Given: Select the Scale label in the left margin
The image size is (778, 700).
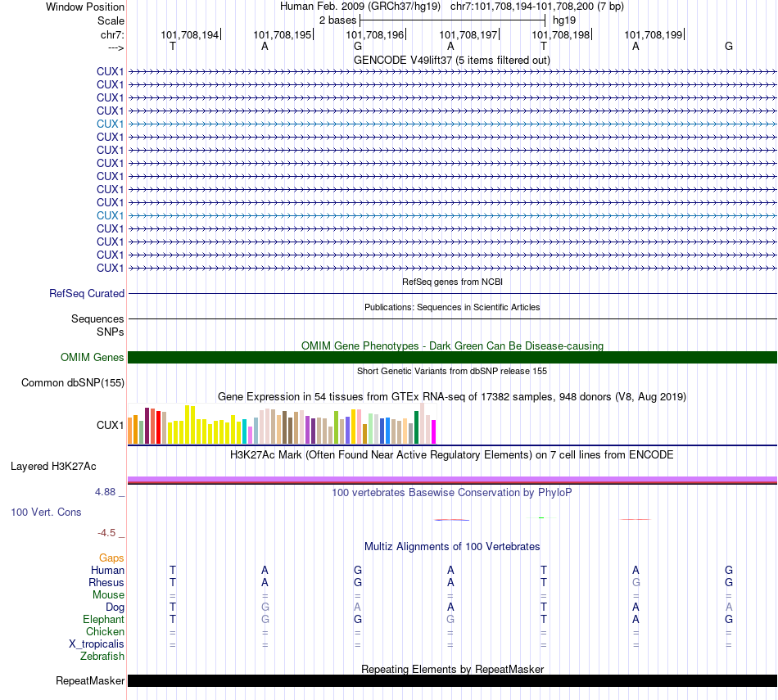Looking at the screenshot, I should [111, 20].
